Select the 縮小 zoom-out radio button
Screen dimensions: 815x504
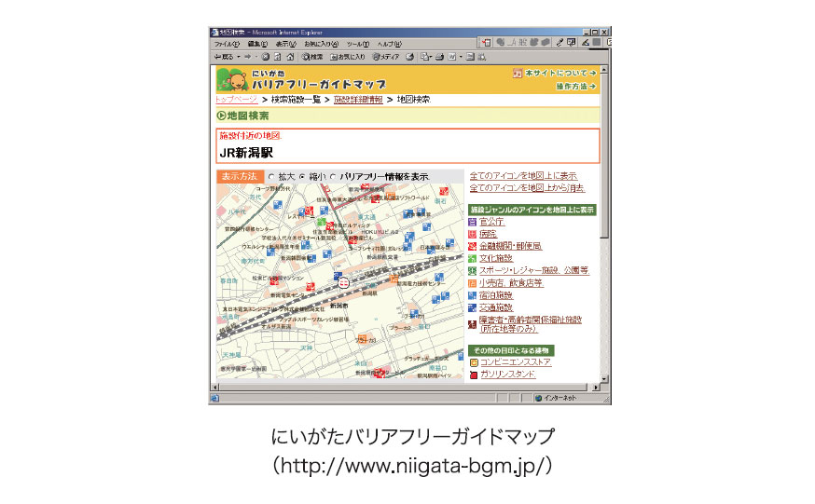(301, 176)
